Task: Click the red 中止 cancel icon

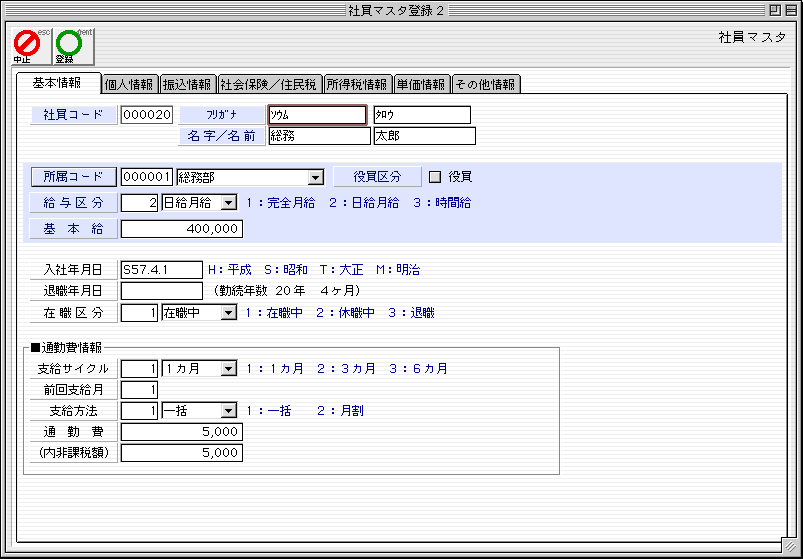Action: point(27,44)
